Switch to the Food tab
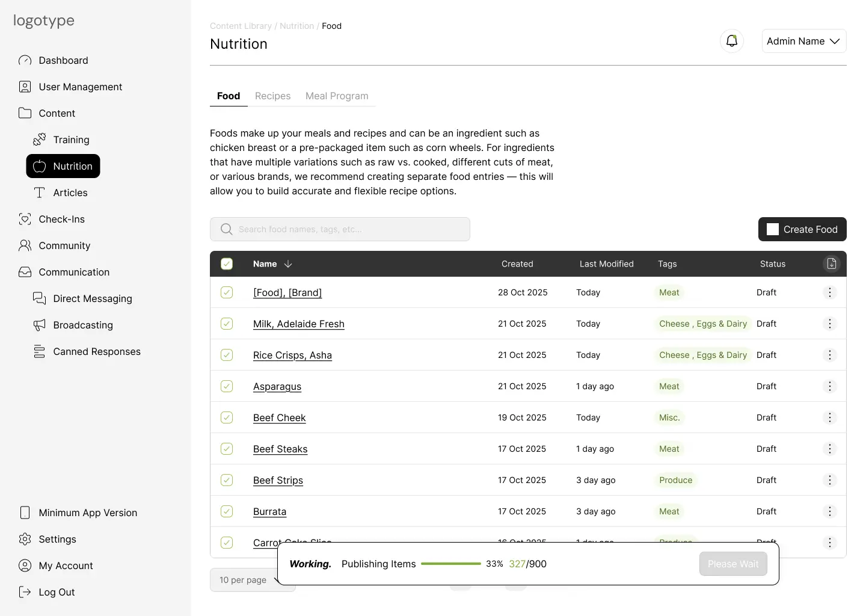866x616 pixels. 229,96
